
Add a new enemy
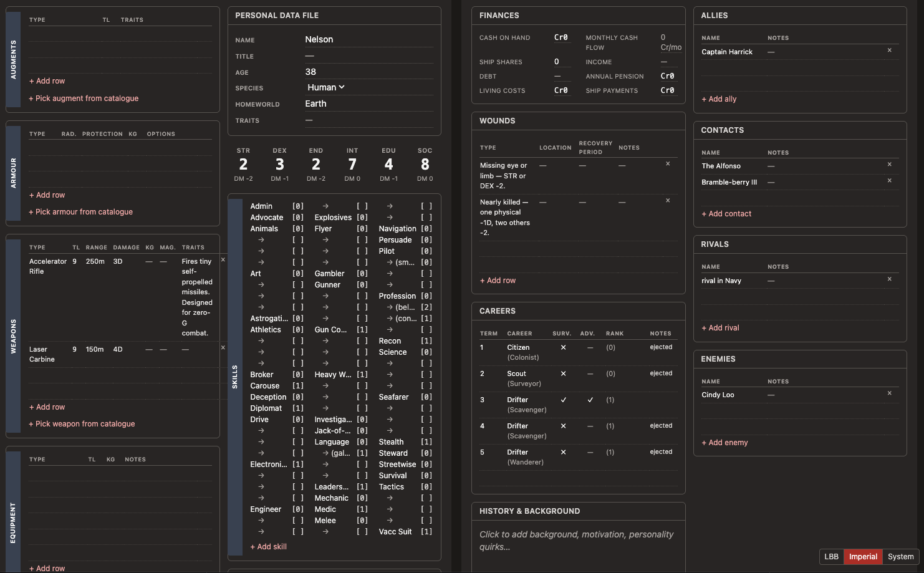tap(724, 443)
